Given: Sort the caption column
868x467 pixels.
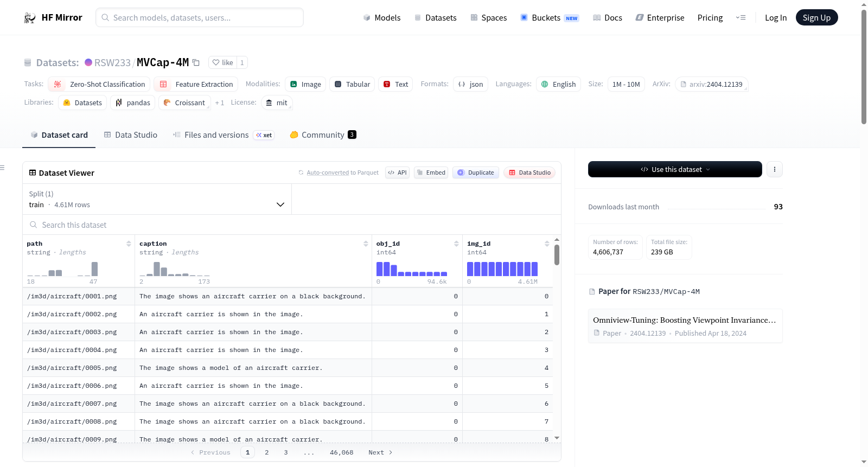Looking at the screenshot, I should tap(366, 244).
